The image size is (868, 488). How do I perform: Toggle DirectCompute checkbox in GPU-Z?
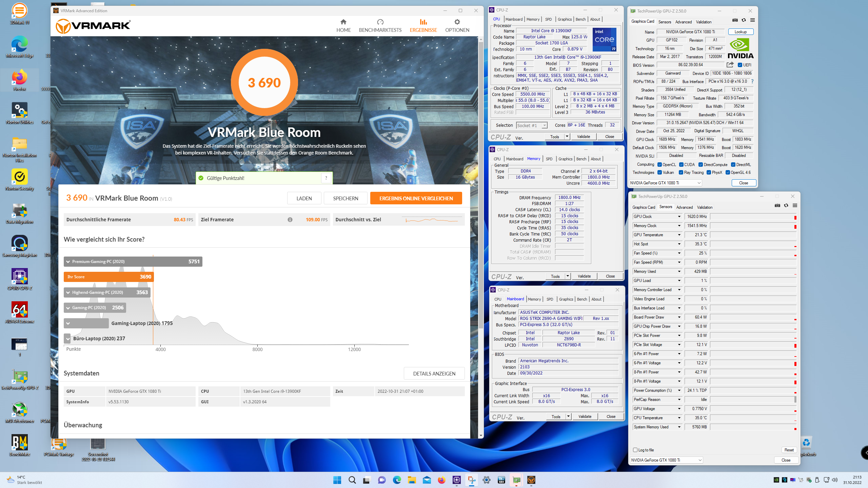[x=701, y=165]
